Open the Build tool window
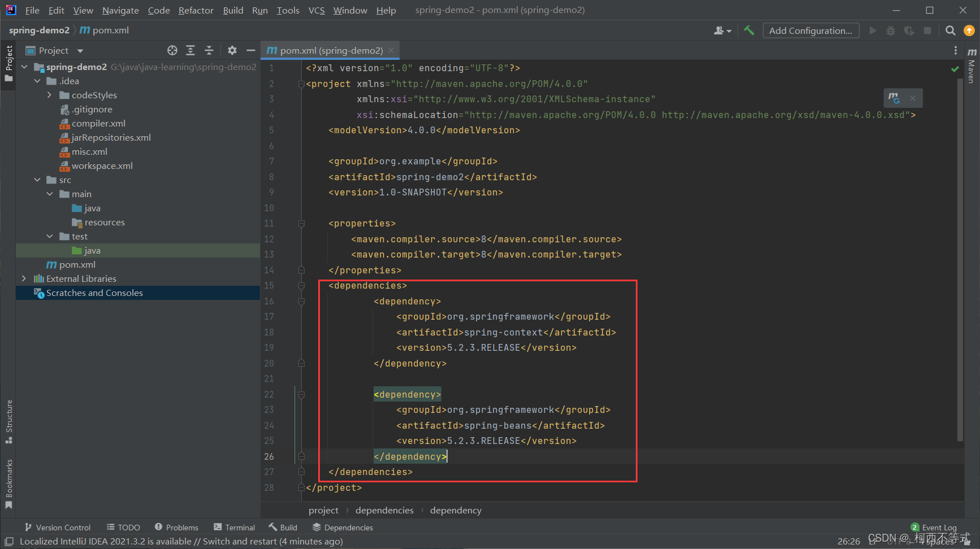The height and width of the screenshot is (549, 980). tap(283, 528)
